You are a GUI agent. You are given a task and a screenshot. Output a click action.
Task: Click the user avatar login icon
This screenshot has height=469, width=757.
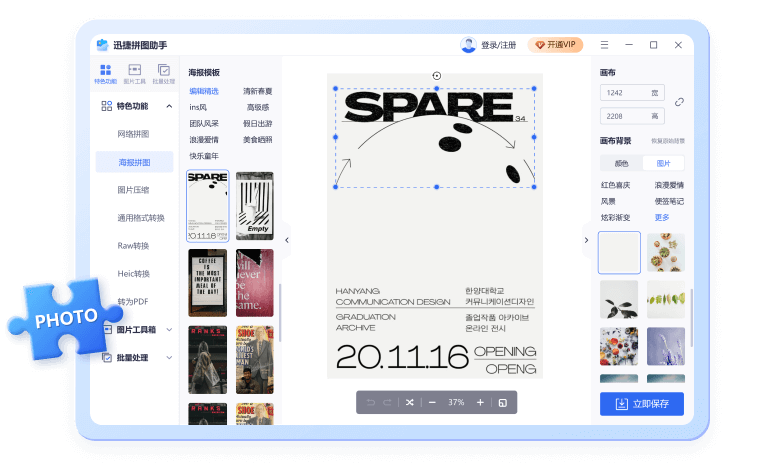pos(468,45)
